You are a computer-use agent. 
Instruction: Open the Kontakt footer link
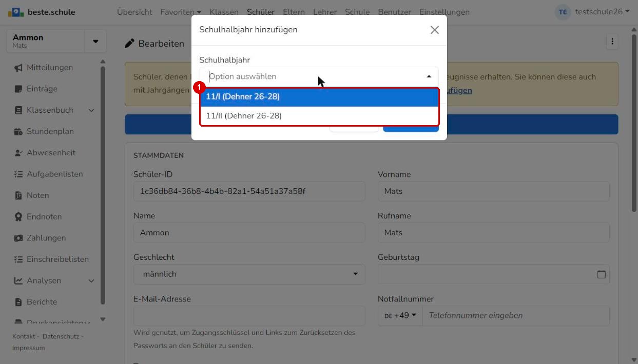coord(24,336)
